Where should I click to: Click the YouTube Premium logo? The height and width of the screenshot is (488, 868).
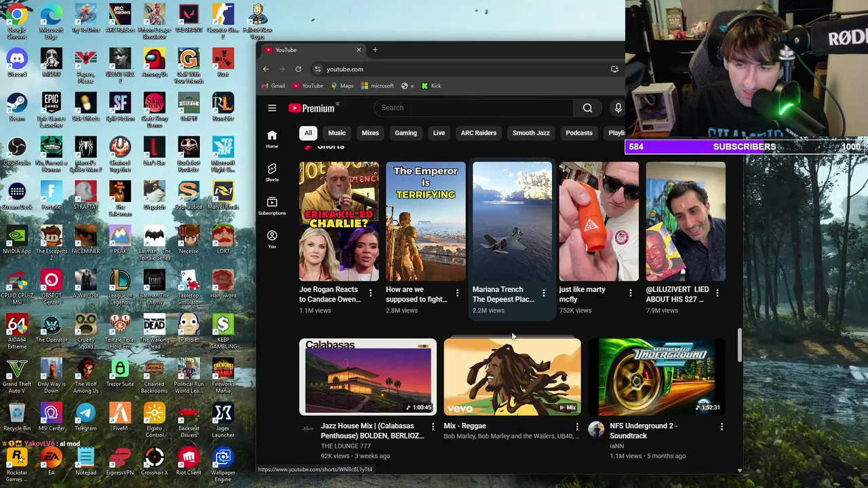tap(311, 108)
